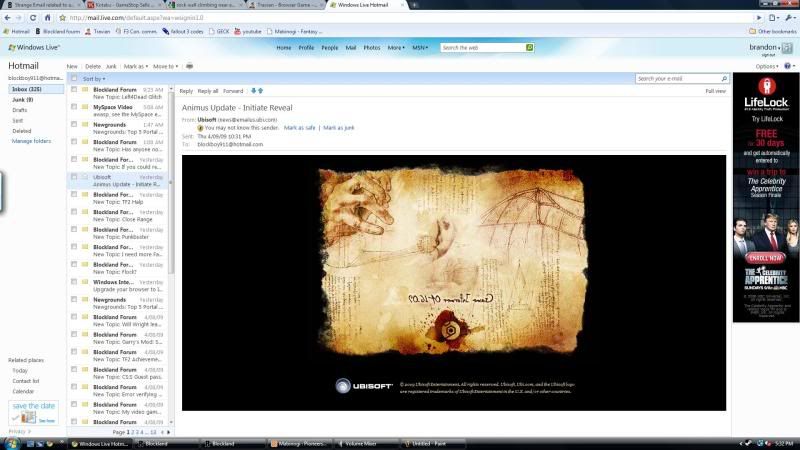Click the email search magnifier icon
This screenshot has width=800, height=450.
coord(724,79)
